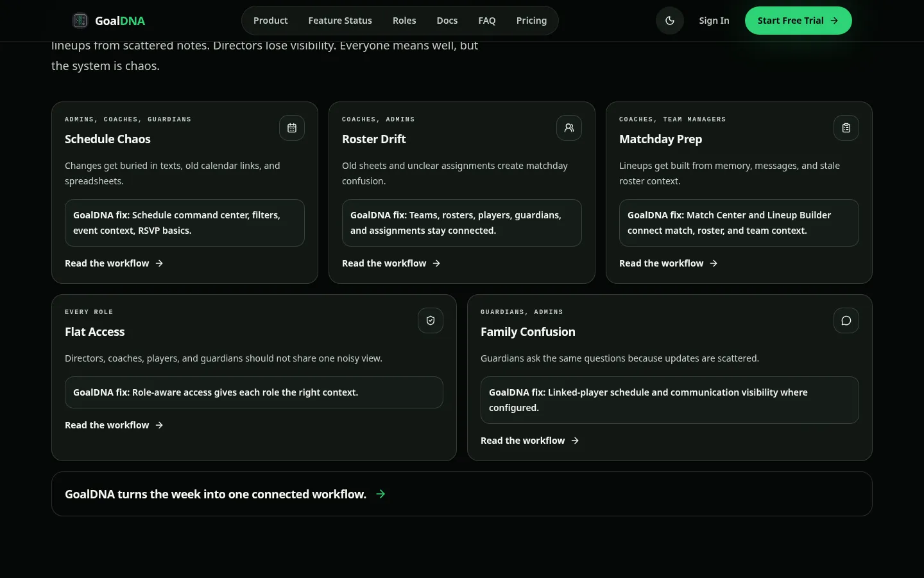This screenshot has width=924, height=578.
Task: Click the Match Center and Lineup Builder fix box
Action: pos(739,223)
